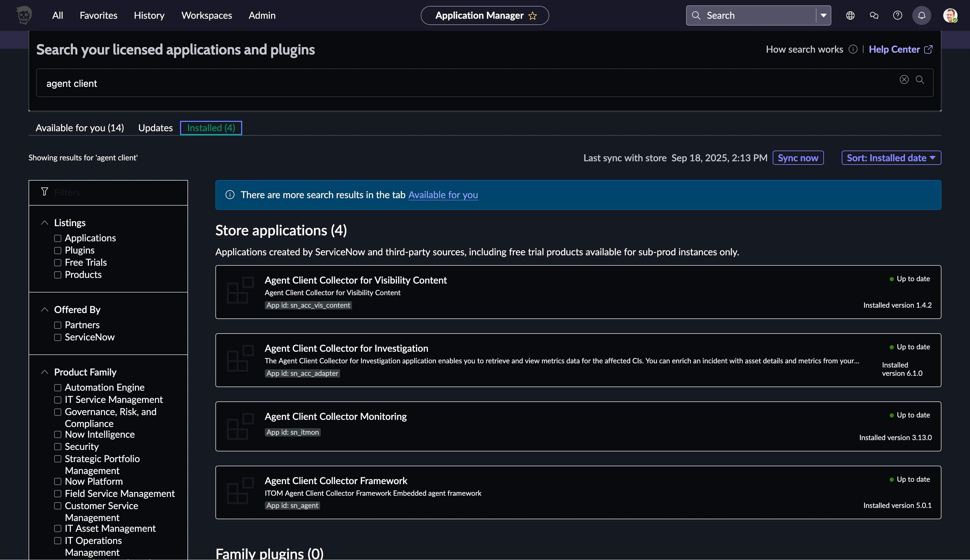This screenshot has height=560, width=970.
Task: Open the Favorites menu
Action: (x=98, y=15)
